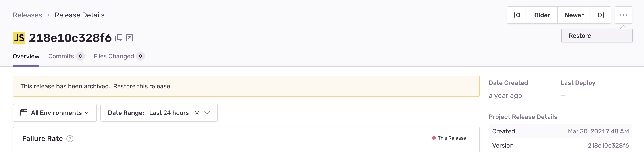Click the Newer release button
Viewport: 644px width, 152px height.
click(x=574, y=15)
